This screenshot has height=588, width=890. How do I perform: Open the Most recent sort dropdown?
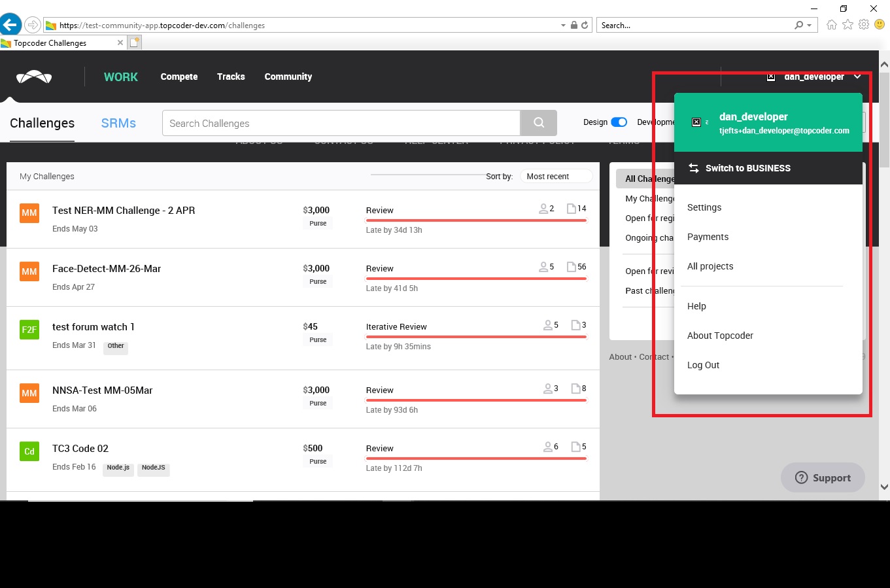[x=556, y=177]
